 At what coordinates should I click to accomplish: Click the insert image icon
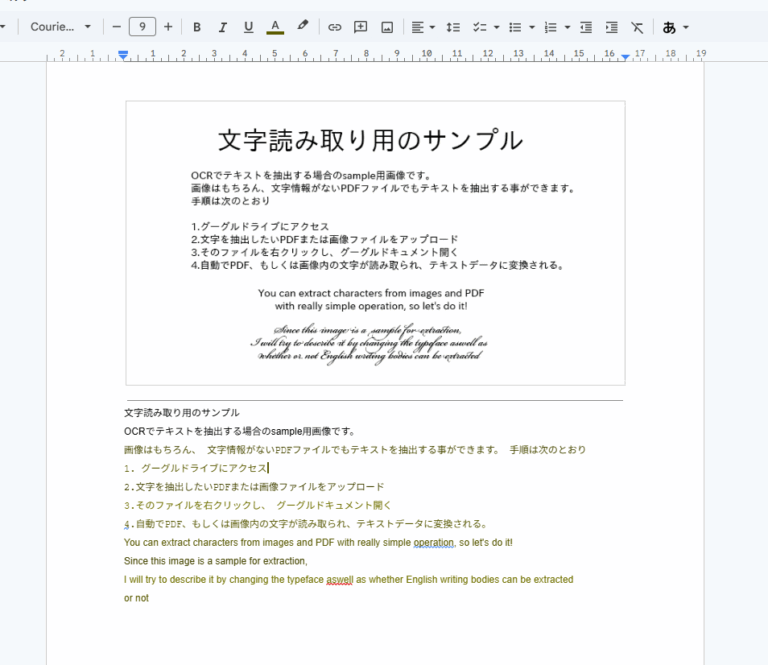[387, 27]
